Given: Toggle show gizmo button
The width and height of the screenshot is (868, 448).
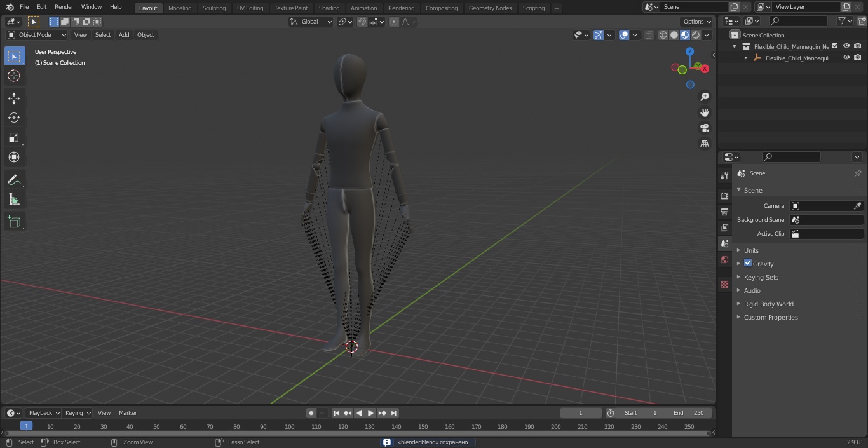Looking at the screenshot, I should (x=599, y=35).
